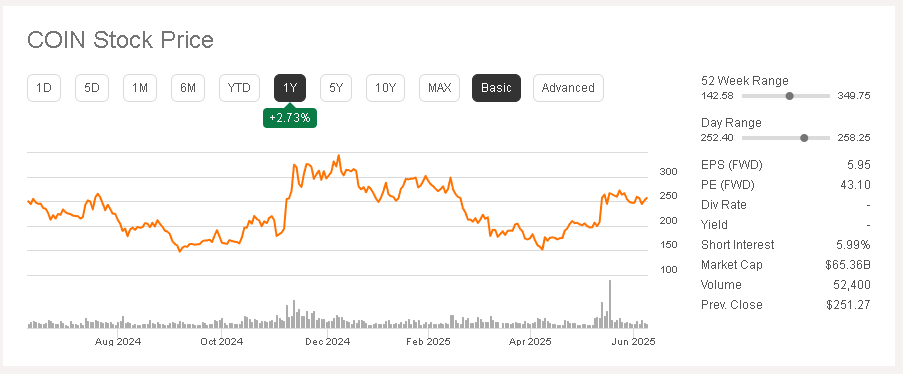
Task: Click the Feb 2025 axis label
Action: (428, 342)
